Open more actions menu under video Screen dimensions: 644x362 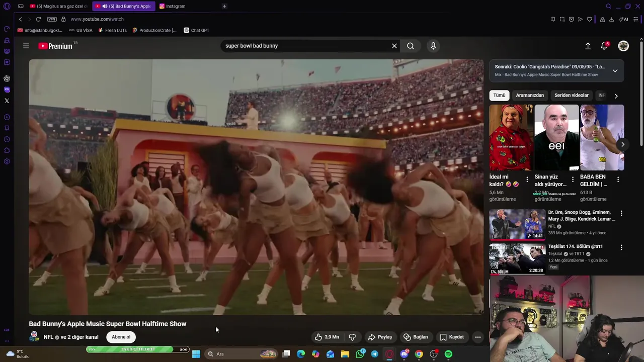[478, 337]
